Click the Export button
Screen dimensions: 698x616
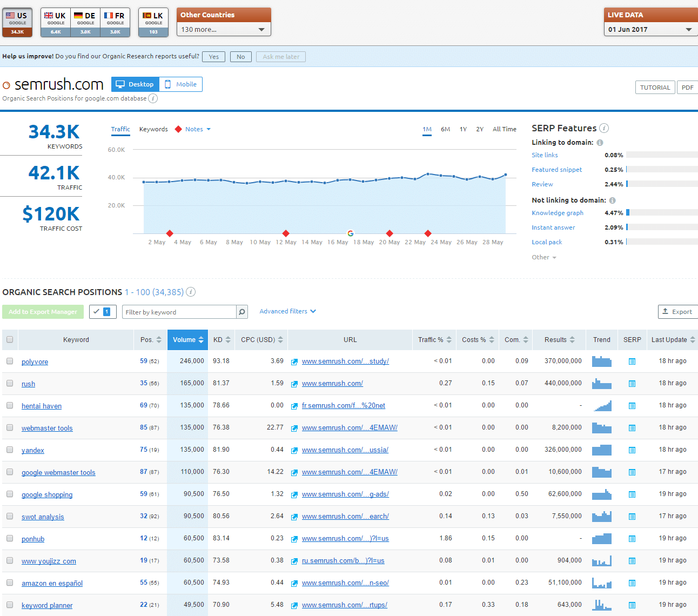[x=677, y=312]
